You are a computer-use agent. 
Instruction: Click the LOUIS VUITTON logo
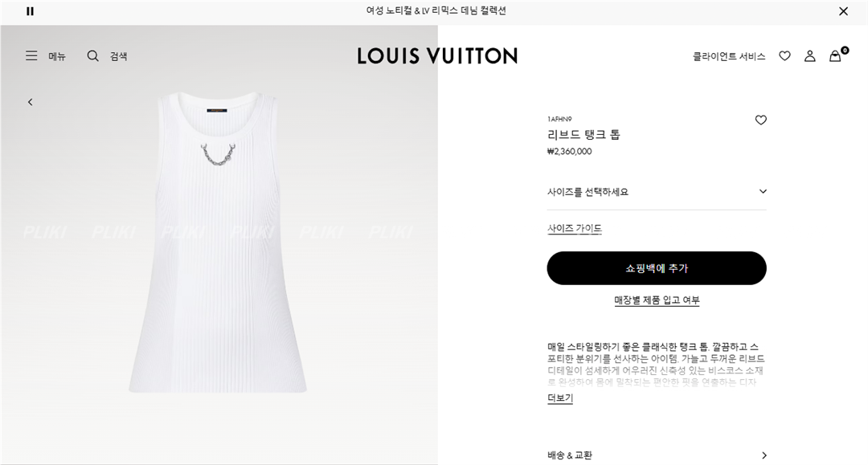pos(437,56)
